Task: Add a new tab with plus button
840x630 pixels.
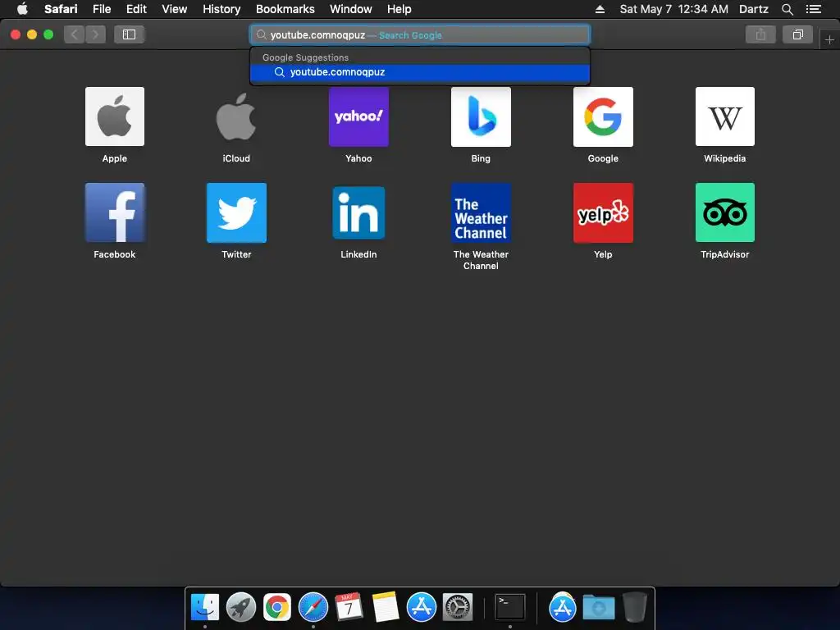Action: coord(829,39)
